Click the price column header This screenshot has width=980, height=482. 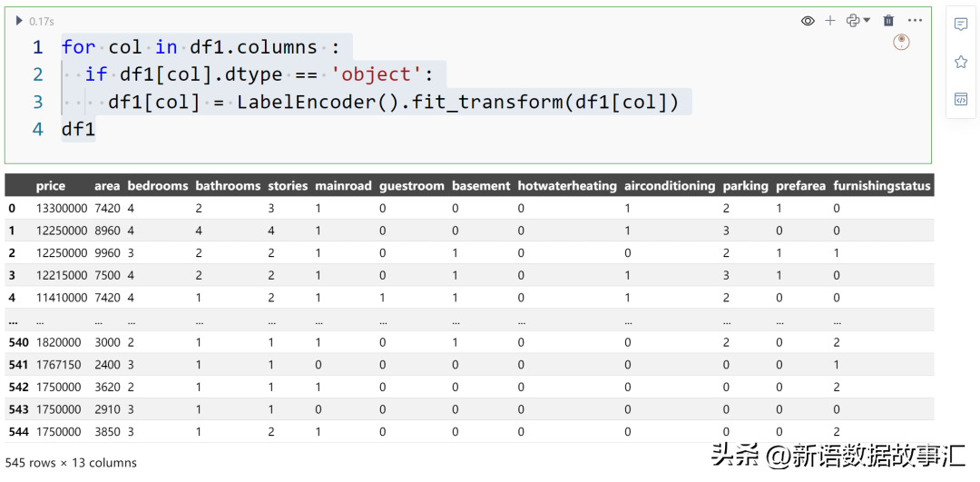pos(51,186)
